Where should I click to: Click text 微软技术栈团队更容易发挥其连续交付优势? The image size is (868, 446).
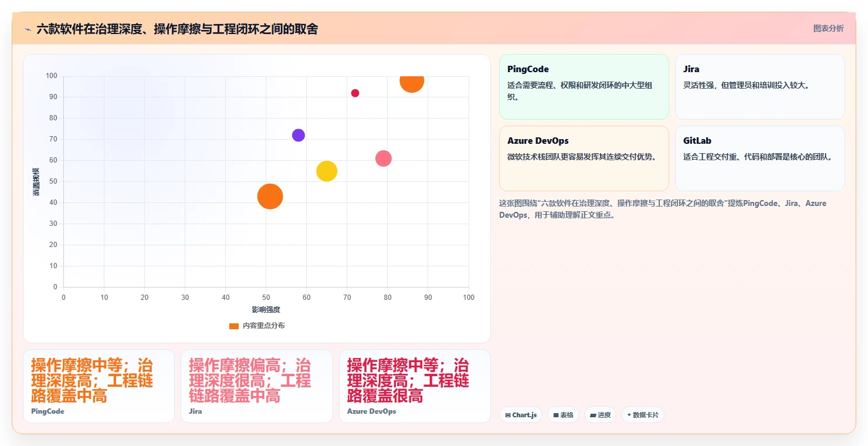point(582,157)
